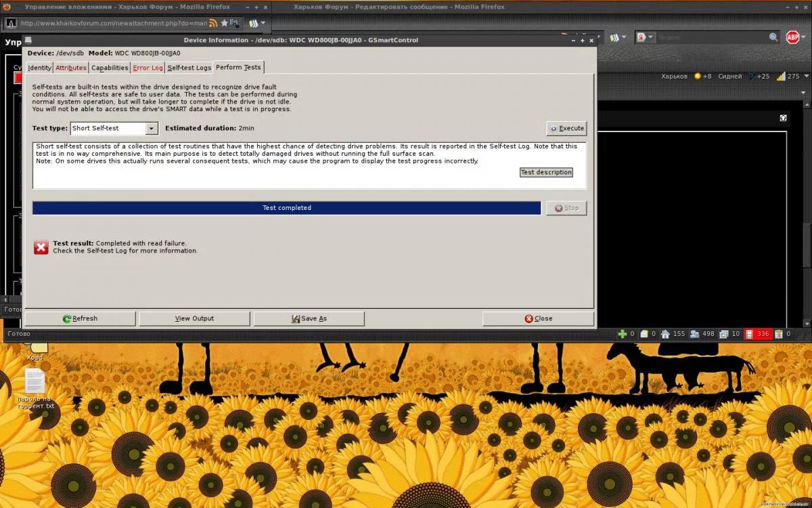Click the magnifying glass search icon
The width and height of the screenshot is (812, 508).
(773, 37)
